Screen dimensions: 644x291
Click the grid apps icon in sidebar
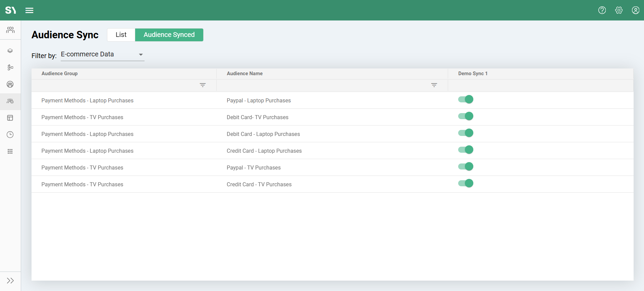(x=10, y=151)
